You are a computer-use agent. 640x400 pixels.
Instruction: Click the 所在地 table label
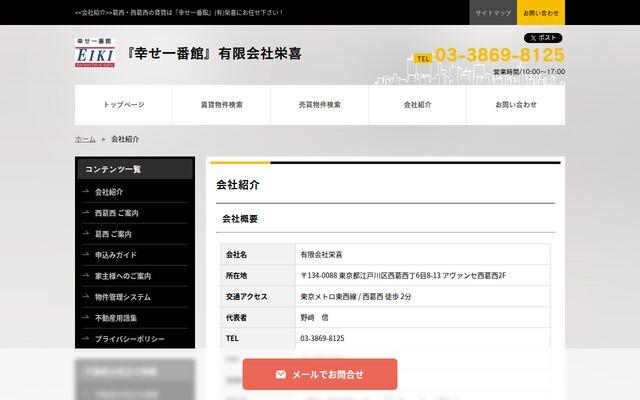236,276
